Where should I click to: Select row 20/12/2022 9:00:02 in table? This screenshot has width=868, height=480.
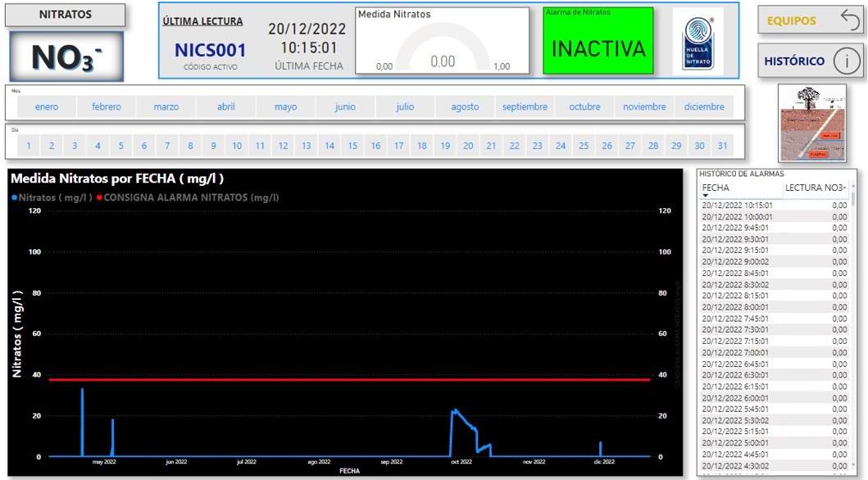pyautogui.click(x=774, y=261)
